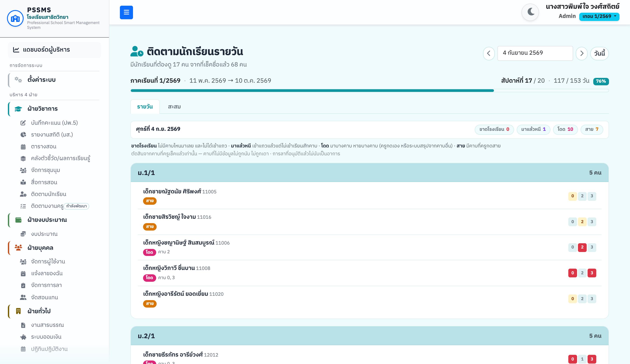Click the semester progress bar
This screenshot has width=630, height=364.
coord(369,91)
